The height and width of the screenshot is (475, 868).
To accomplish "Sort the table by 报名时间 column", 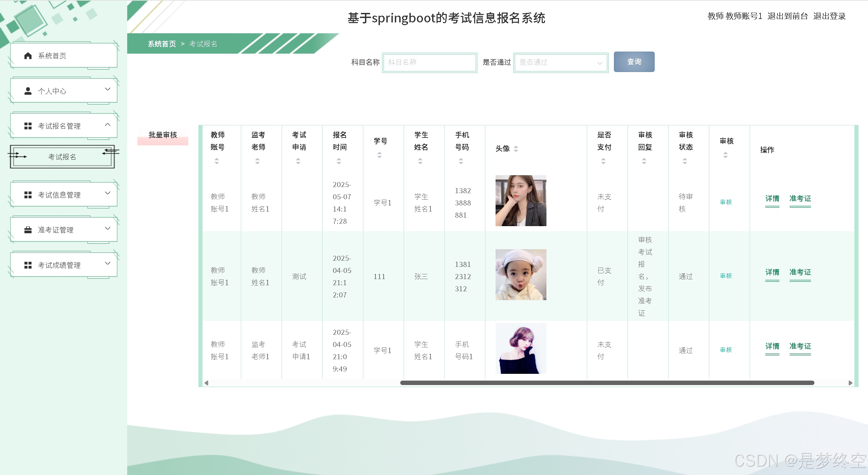I will [339, 161].
